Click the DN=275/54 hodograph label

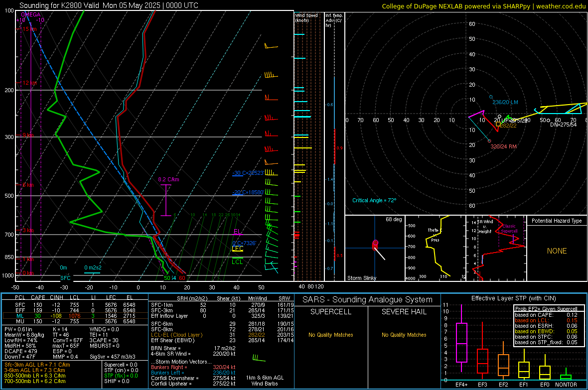coord(563,125)
